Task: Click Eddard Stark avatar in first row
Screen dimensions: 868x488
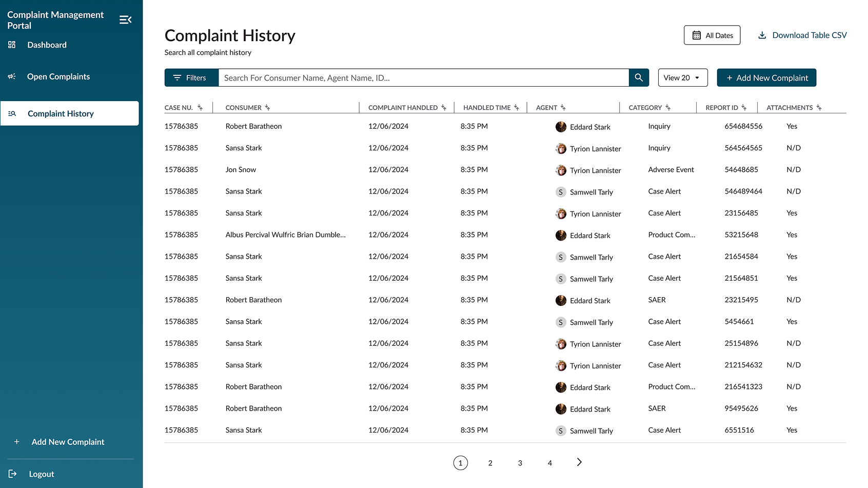Action: [x=561, y=127]
